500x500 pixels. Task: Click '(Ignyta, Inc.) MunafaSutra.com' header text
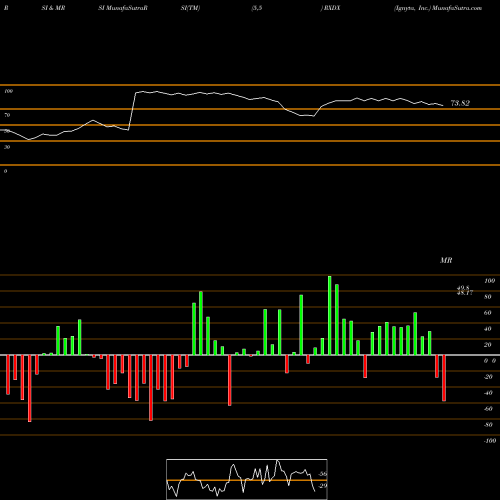click(438, 8)
